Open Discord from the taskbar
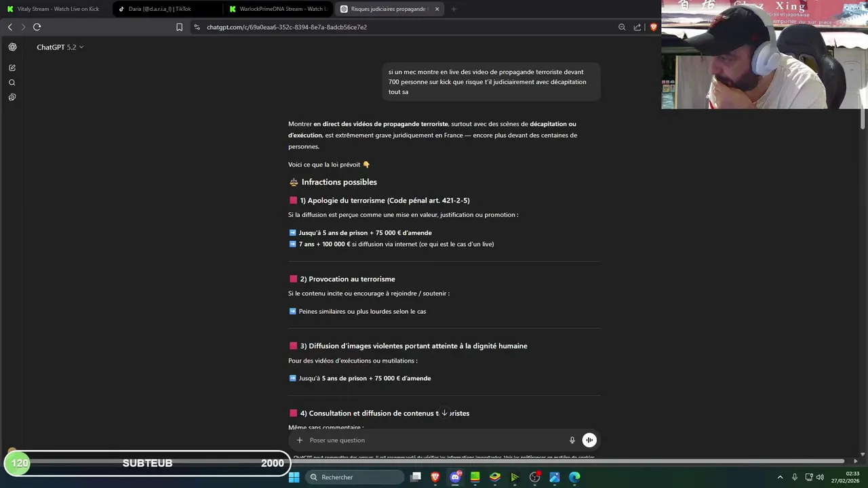The image size is (868, 488). [x=456, y=477]
